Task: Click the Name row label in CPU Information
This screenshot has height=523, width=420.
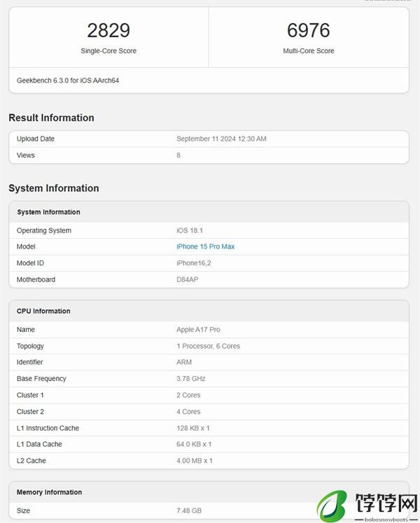Action: pyautogui.click(x=26, y=330)
